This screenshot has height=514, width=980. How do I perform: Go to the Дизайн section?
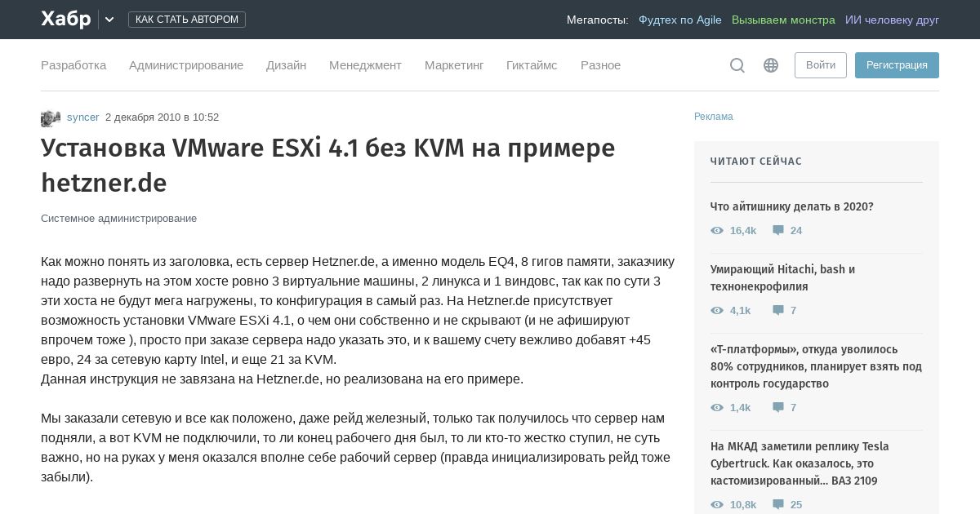coord(286,65)
